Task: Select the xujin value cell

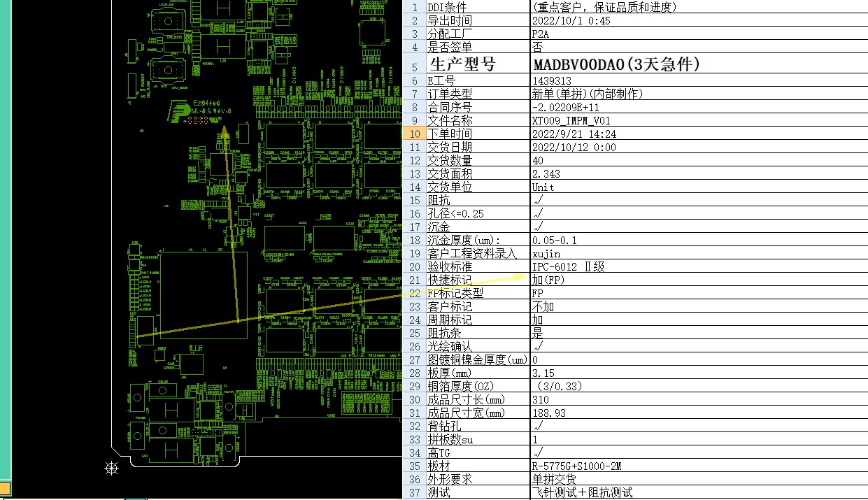Action: click(699, 253)
